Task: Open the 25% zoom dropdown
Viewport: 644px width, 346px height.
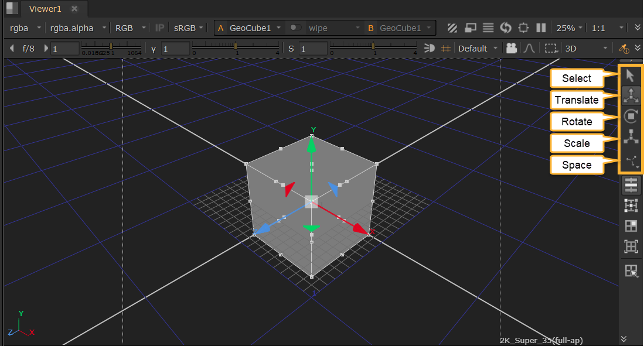Action: (570, 28)
